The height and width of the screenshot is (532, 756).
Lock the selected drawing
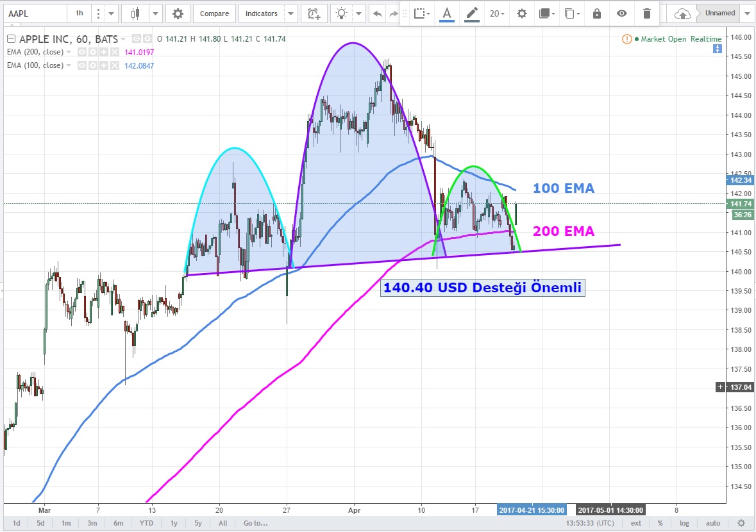pos(597,13)
